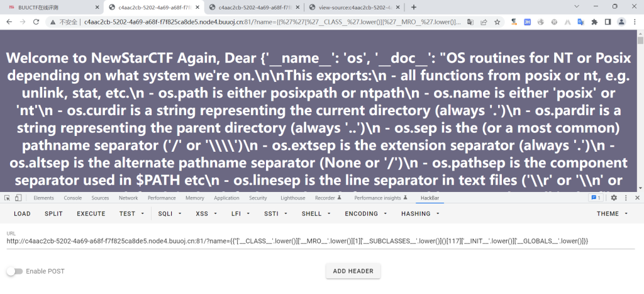Click the page's vertical scrollbar

pos(640,94)
